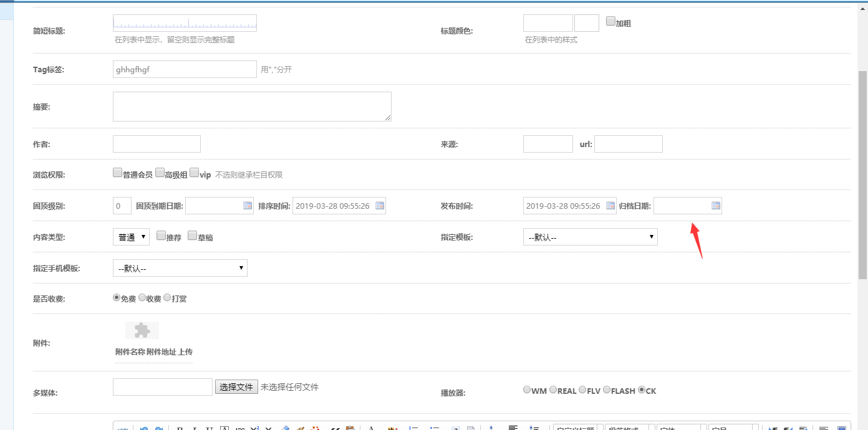Click the 发布时间 date field
The height and width of the screenshot is (430, 868).
point(570,206)
